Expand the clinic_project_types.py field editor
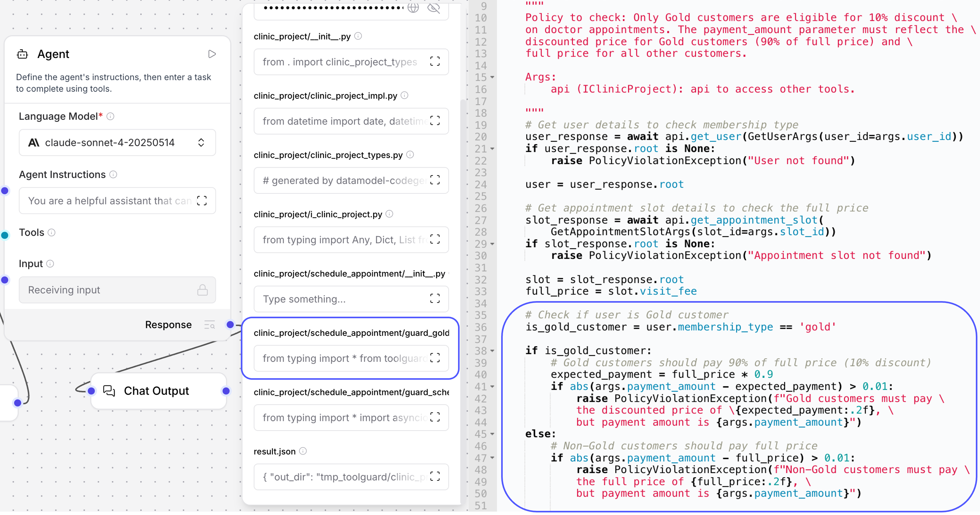 [435, 180]
